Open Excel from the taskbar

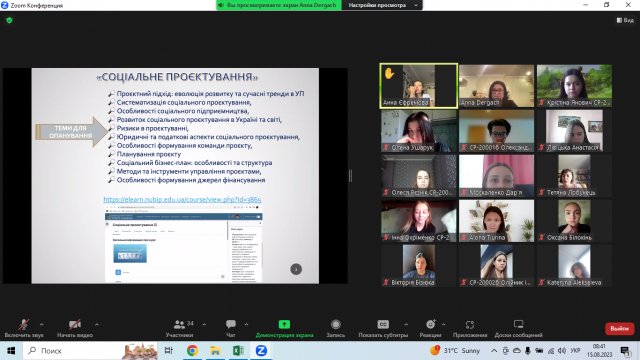pyautogui.click(x=238, y=351)
